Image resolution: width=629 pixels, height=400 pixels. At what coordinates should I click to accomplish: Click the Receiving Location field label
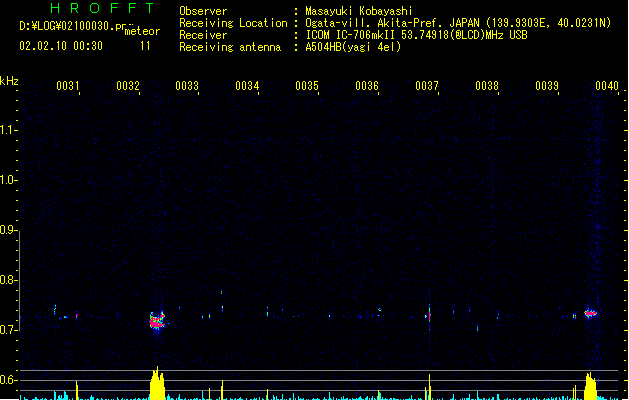point(233,23)
